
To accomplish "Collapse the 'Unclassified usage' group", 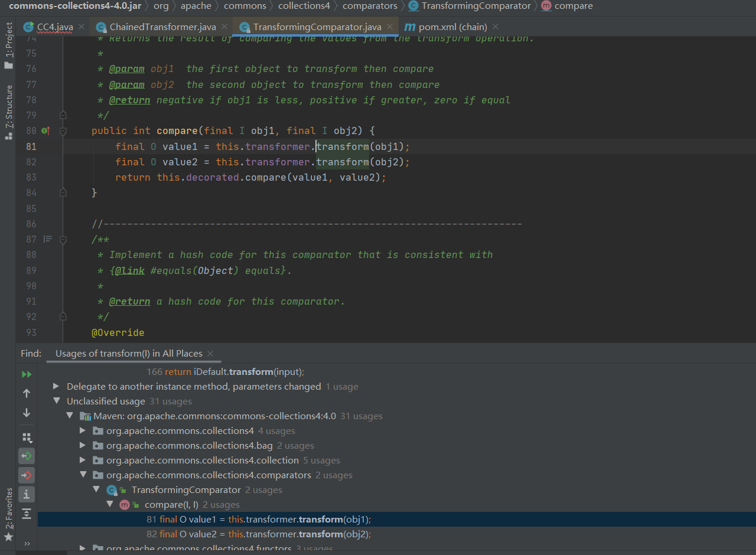I will pos(56,401).
